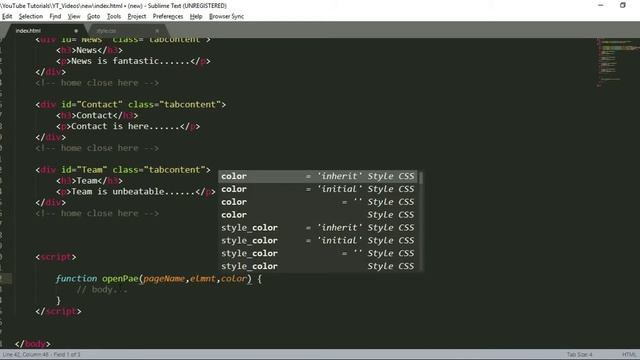Open the Goto menu

pyautogui.click(x=93, y=16)
